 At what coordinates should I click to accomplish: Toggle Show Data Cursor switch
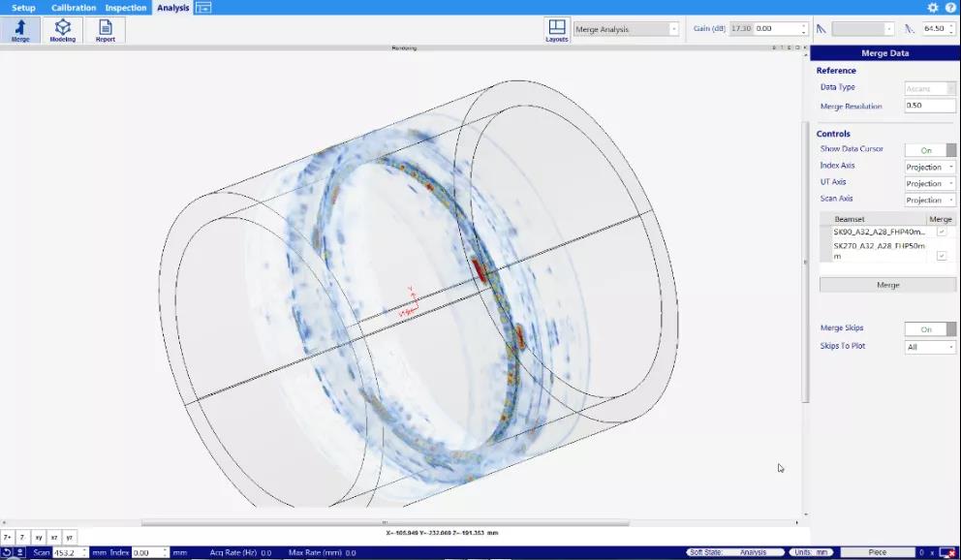pos(930,150)
